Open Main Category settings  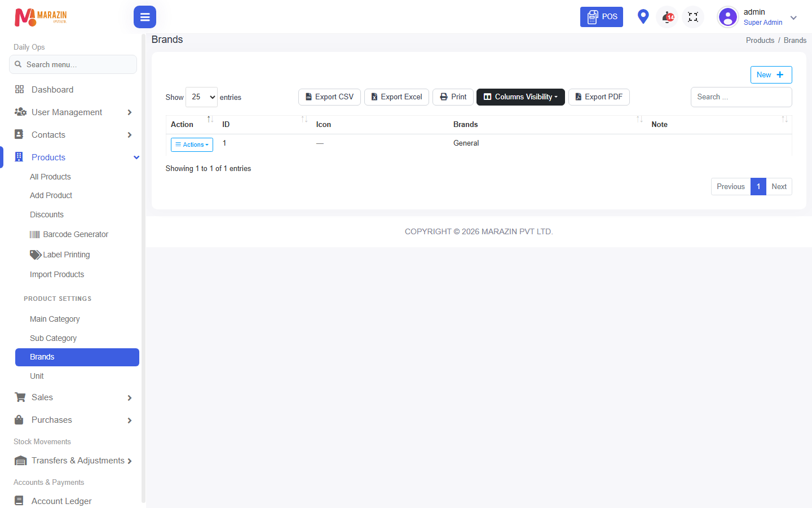coord(55,319)
